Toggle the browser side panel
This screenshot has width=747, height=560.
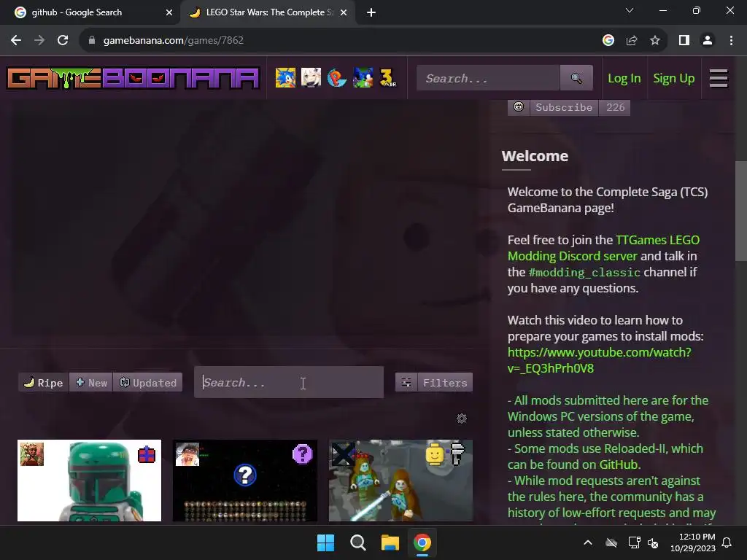pos(684,41)
